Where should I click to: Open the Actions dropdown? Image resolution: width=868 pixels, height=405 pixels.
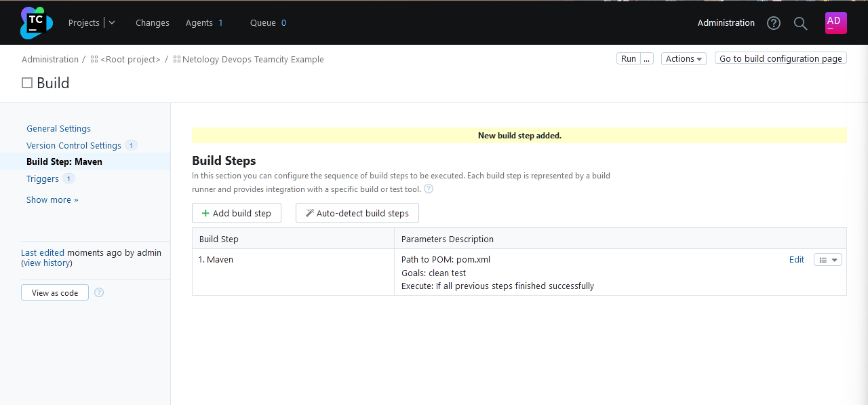point(684,59)
